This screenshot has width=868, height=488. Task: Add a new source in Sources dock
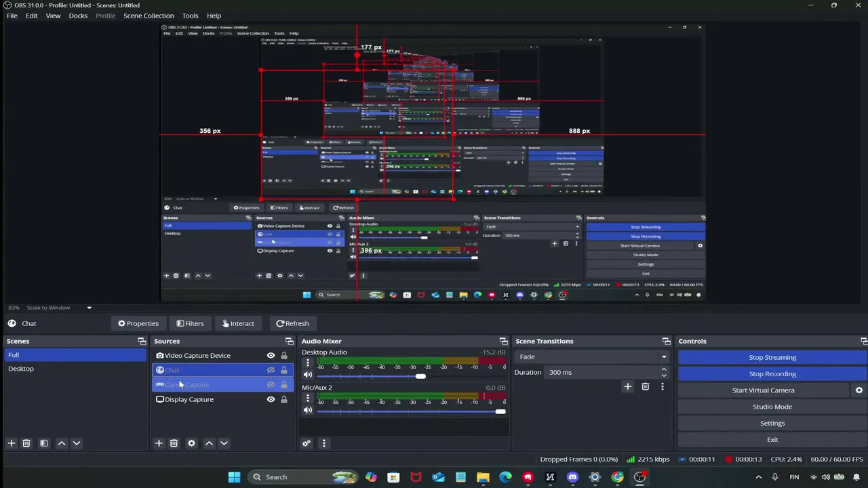click(159, 443)
